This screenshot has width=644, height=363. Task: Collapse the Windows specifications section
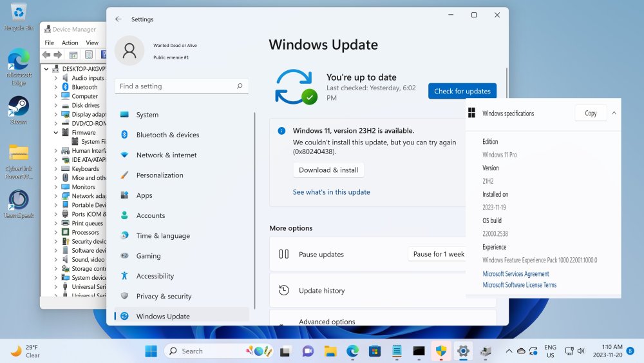point(614,113)
